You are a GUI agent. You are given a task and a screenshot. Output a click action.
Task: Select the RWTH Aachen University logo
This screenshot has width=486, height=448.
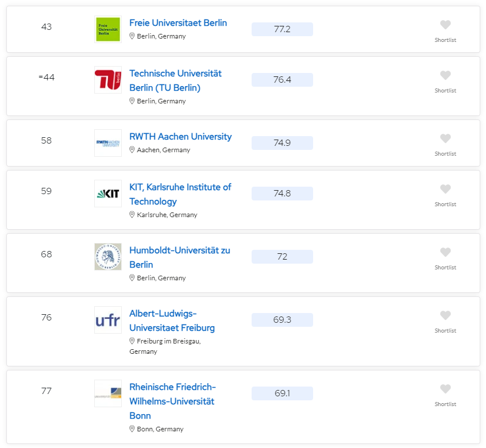point(108,143)
